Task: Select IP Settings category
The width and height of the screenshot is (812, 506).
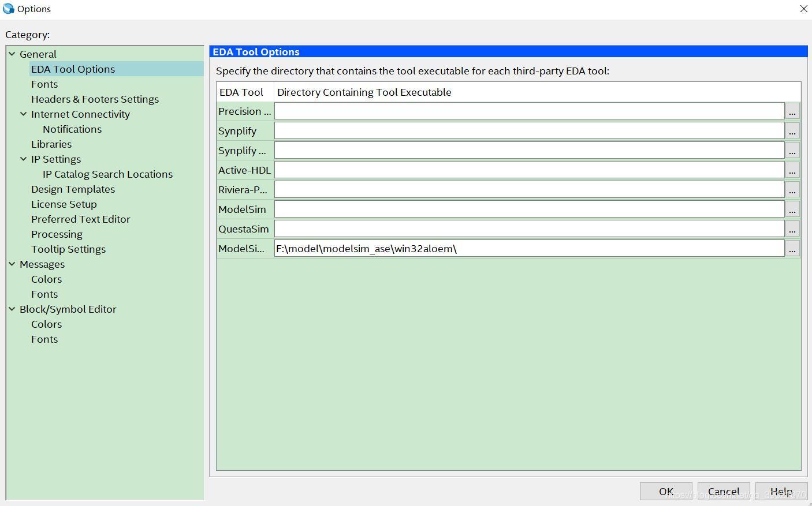Action: pyautogui.click(x=56, y=159)
